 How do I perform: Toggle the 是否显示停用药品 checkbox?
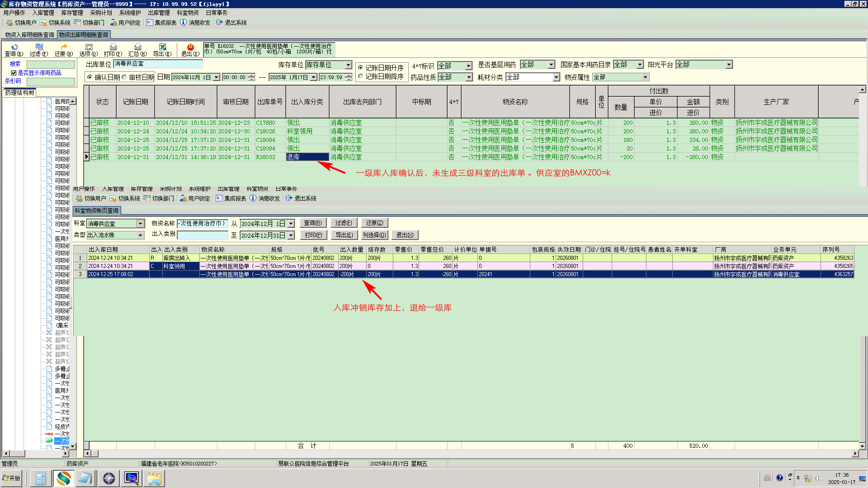[14, 73]
